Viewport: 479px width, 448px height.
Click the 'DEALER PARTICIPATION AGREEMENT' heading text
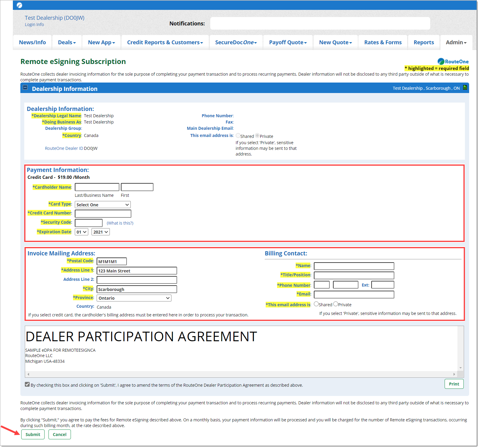click(141, 336)
